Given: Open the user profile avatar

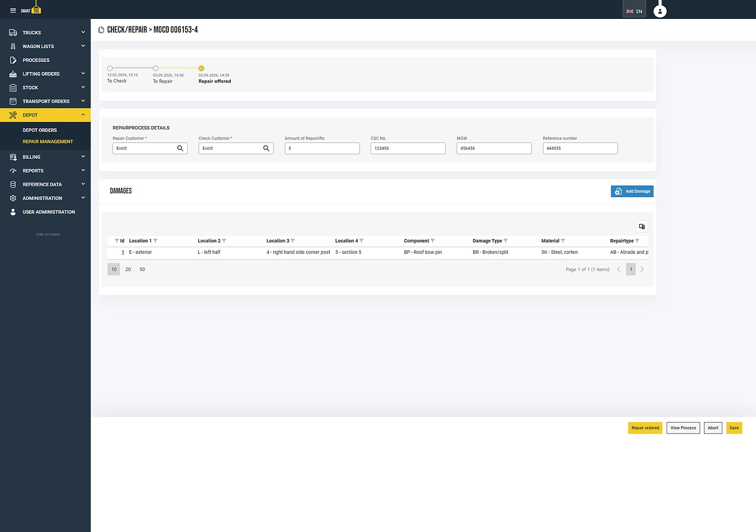Looking at the screenshot, I should tap(660, 11).
